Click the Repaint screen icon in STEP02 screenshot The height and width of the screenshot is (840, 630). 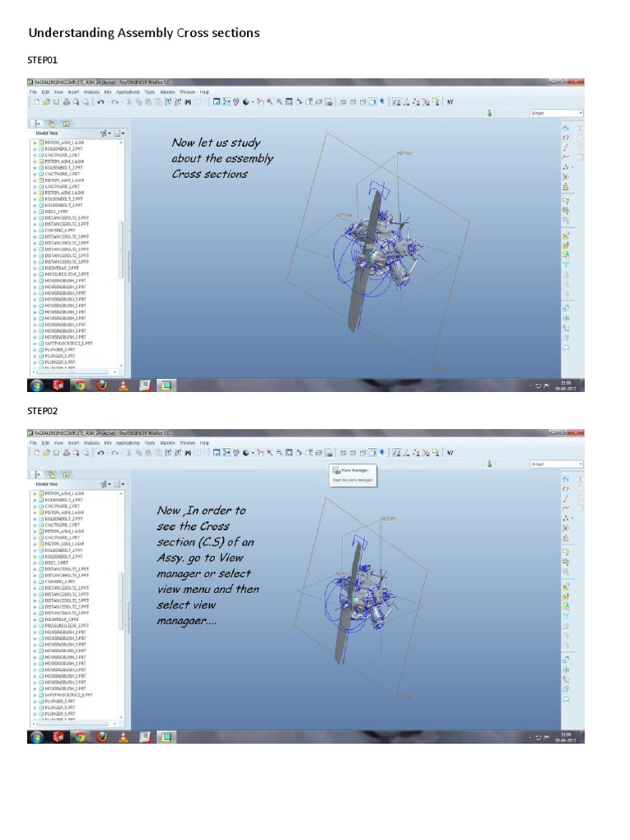[217, 453]
